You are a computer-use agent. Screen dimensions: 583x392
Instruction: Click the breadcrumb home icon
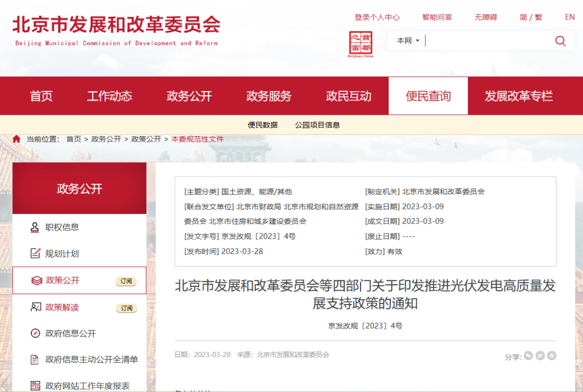click(x=17, y=139)
